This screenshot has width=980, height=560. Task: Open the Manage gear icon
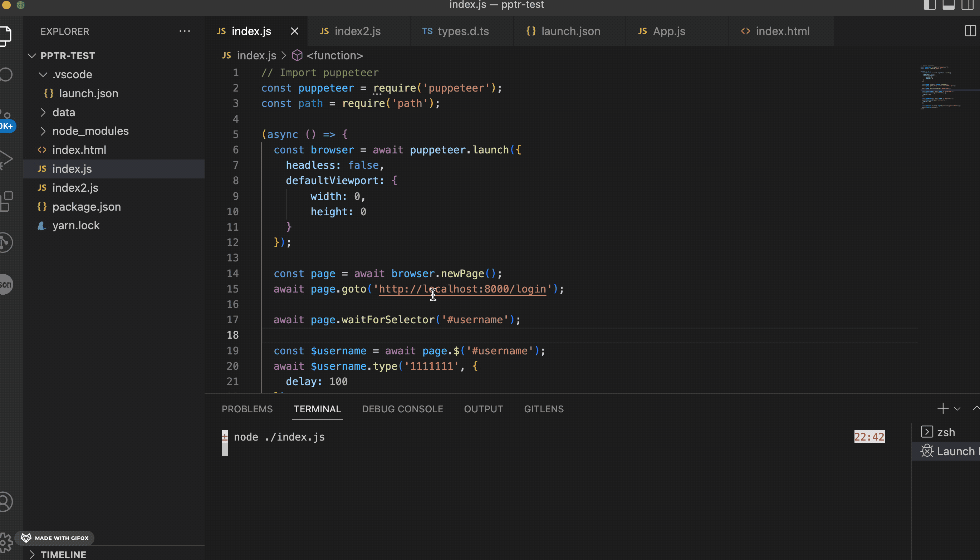tap(5, 542)
